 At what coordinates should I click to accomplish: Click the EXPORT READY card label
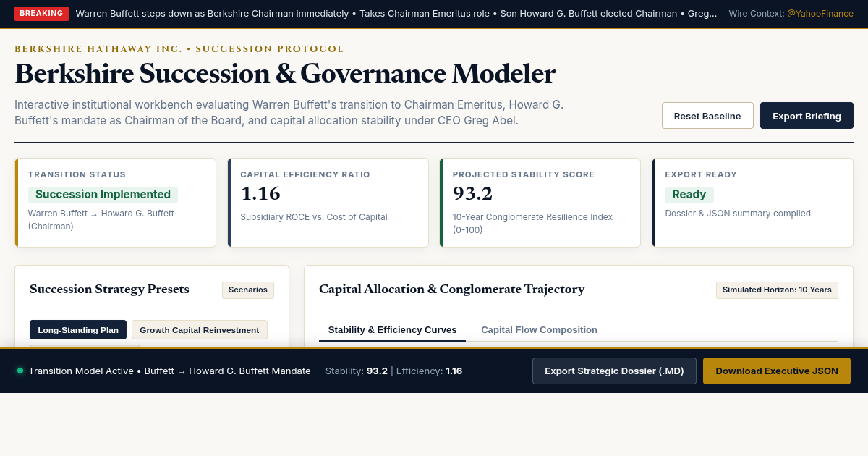701,174
